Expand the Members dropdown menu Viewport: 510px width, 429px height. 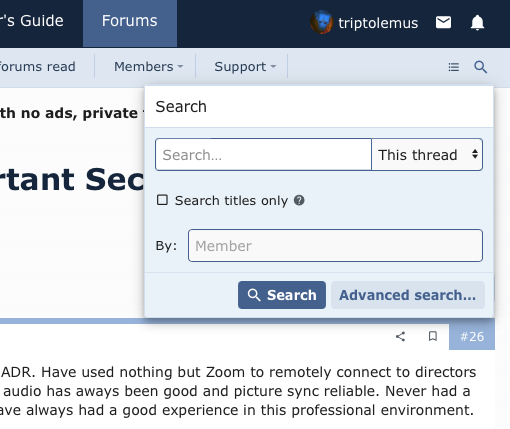click(149, 67)
